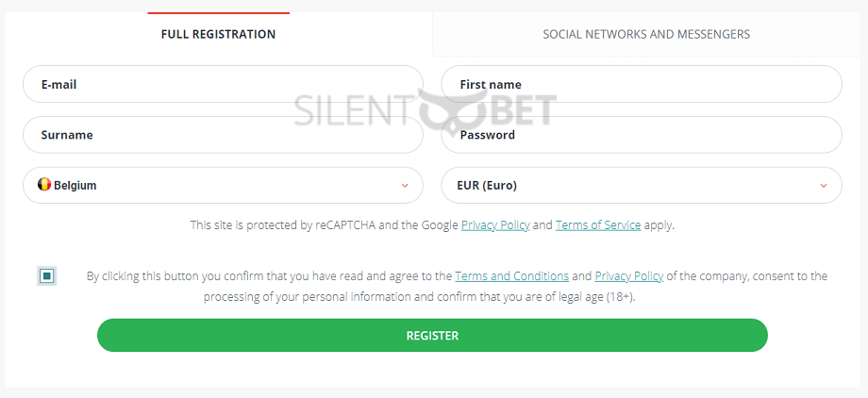Image resolution: width=868 pixels, height=398 pixels.
Task: Focus the First name input field
Action: 642,84
